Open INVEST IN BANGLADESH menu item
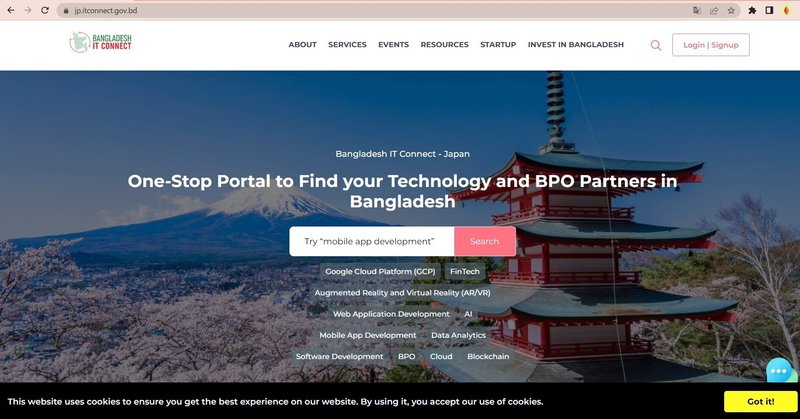This screenshot has width=800, height=419. [x=576, y=45]
